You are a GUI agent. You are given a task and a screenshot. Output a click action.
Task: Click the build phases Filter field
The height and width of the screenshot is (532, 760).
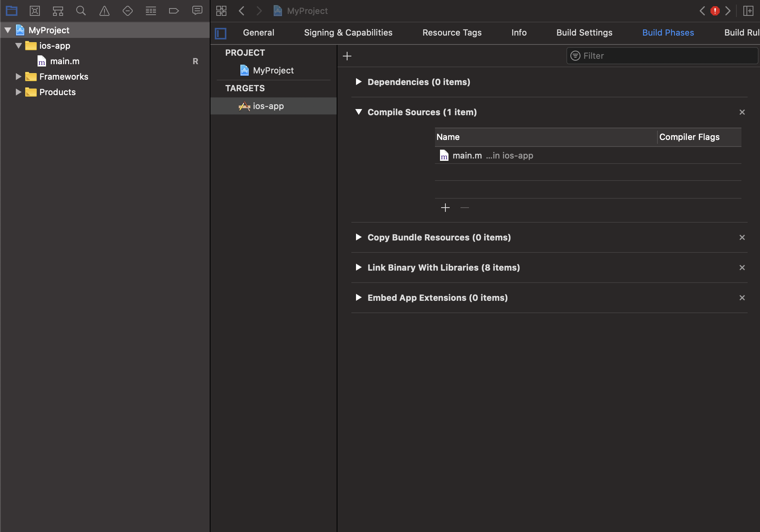tap(662, 56)
